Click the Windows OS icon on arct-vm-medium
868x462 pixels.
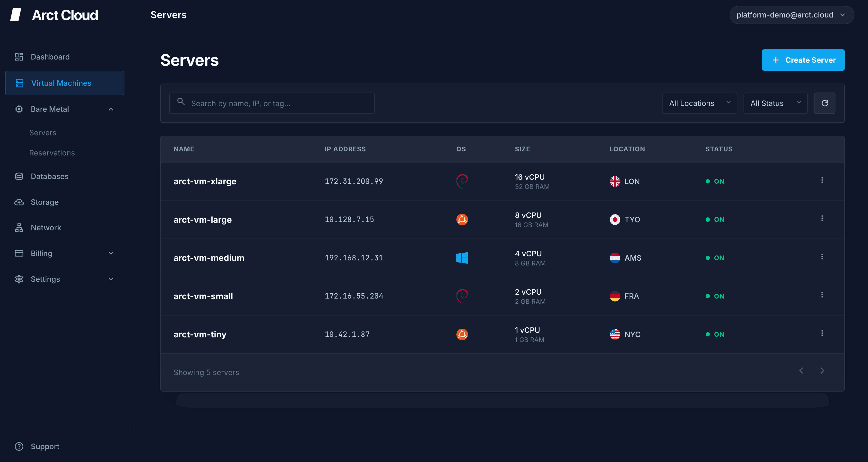point(462,258)
